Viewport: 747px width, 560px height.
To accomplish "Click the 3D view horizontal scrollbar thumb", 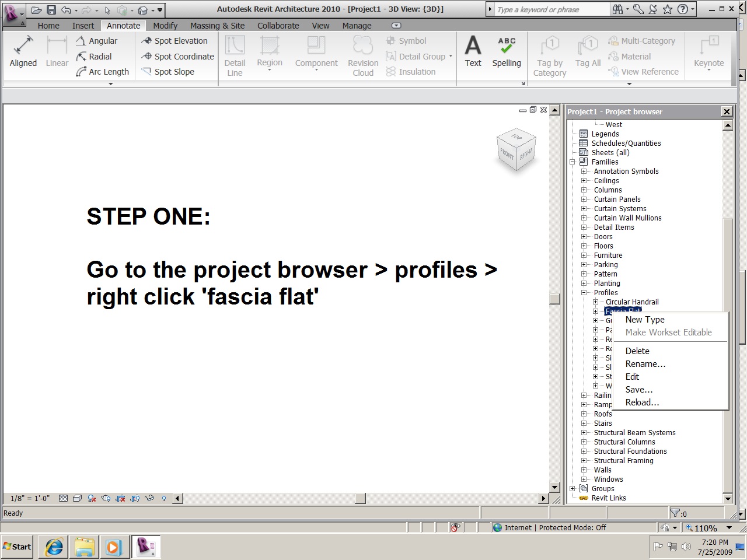I will (x=361, y=498).
